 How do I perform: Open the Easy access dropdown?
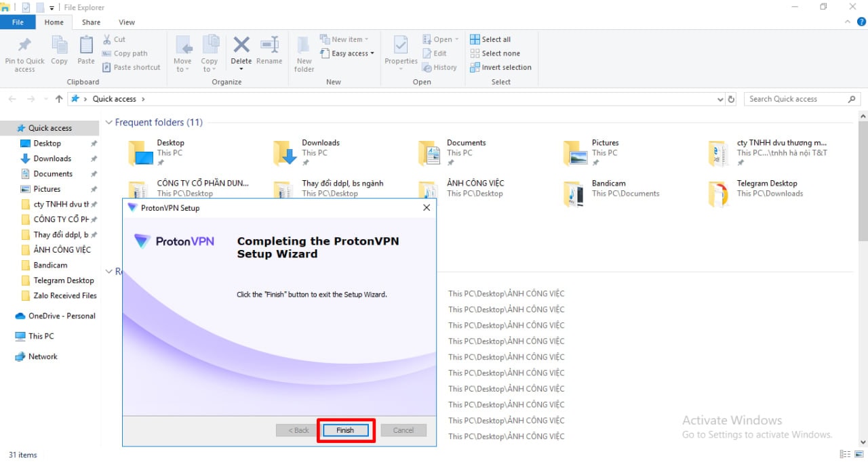[x=352, y=54]
